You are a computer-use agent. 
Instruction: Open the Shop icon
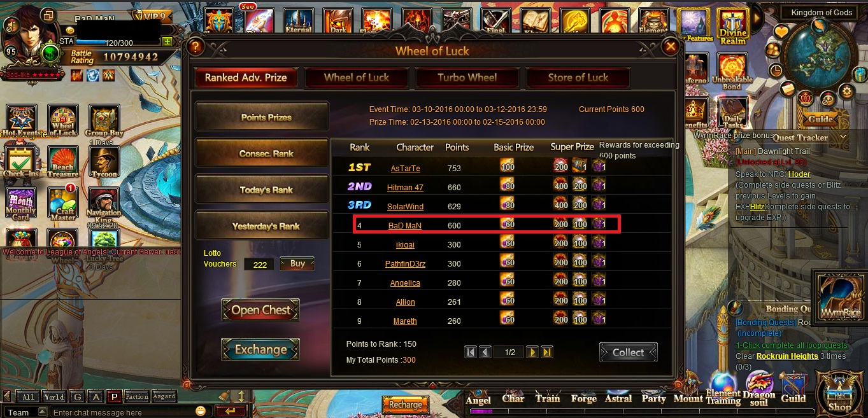pyautogui.click(x=839, y=394)
